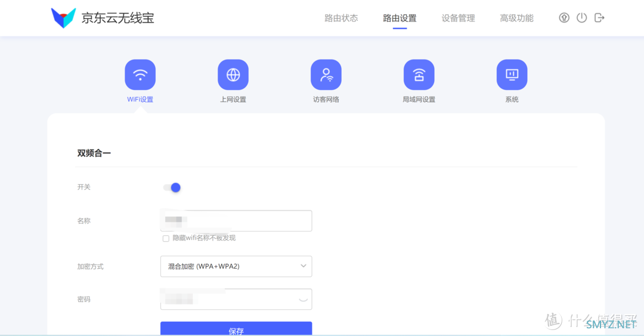The height and width of the screenshot is (336, 644).
Task: Click the 京东云无线宝 title text
Action: (118, 18)
